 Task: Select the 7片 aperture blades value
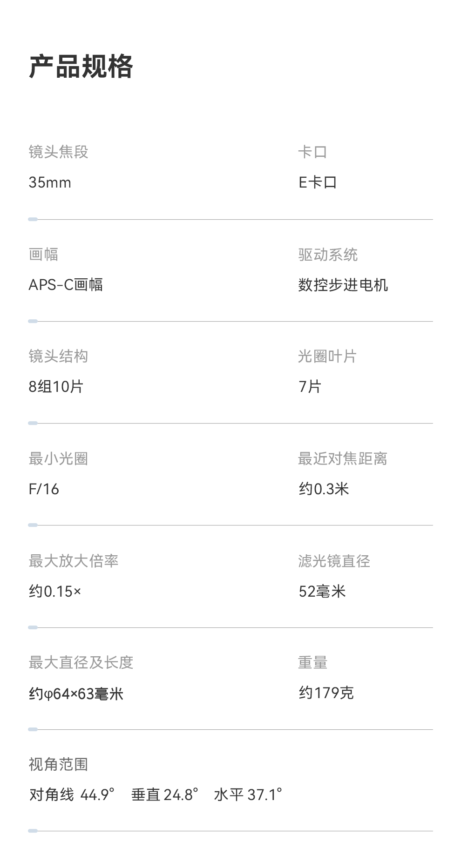310,386
